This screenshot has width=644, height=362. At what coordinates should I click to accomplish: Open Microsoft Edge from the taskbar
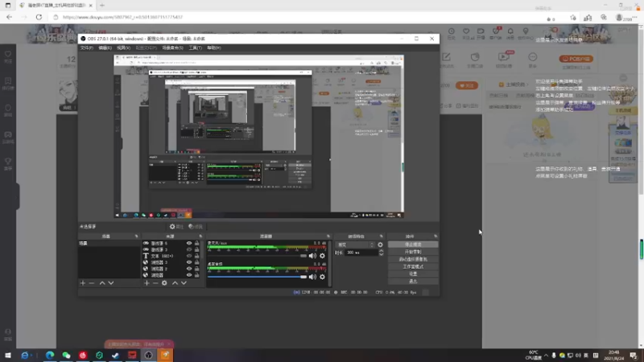[x=50, y=355]
